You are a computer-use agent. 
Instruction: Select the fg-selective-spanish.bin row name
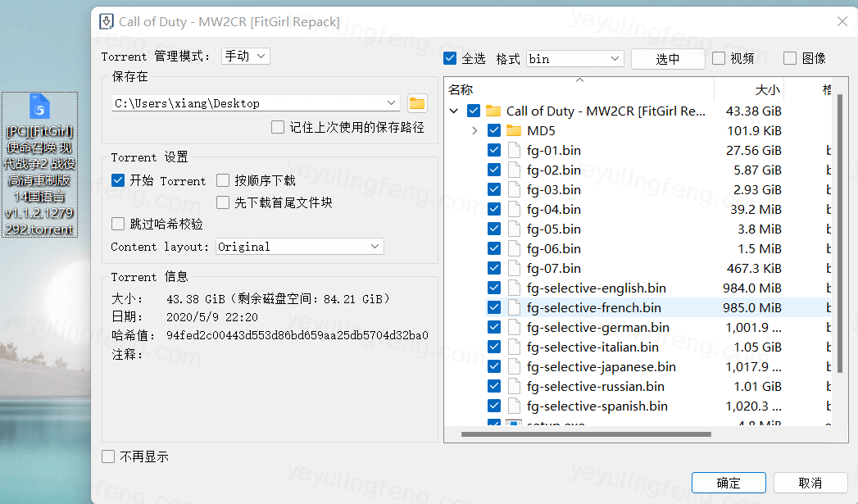click(597, 406)
